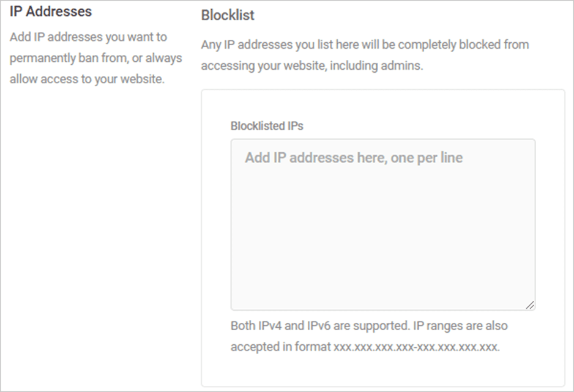Click the "IP Addresses" section heading
The image size is (574, 392).
coord(51,12)
